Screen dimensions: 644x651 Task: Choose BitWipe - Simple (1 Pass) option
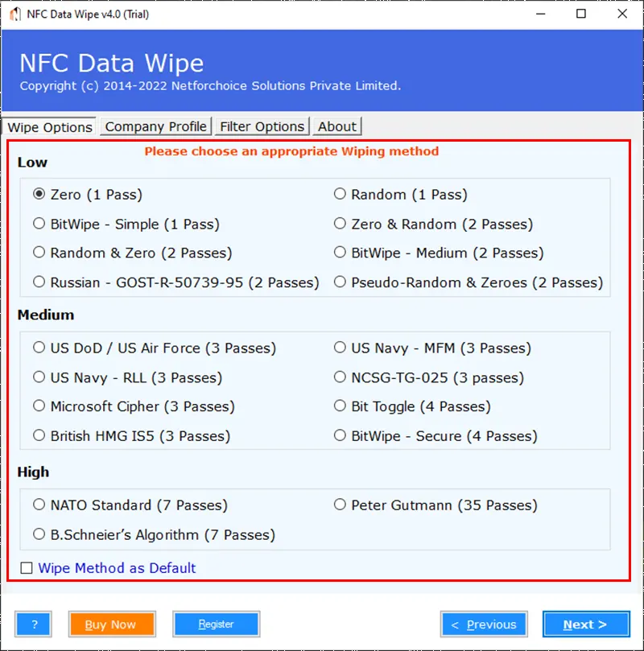pyautogui.click(x=38, y=223)
